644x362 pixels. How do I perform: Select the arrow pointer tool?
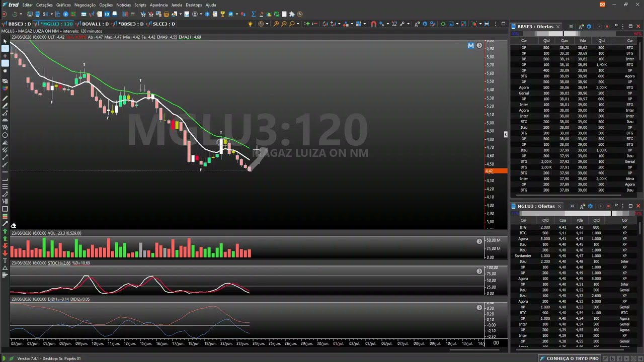pos(5,41)
